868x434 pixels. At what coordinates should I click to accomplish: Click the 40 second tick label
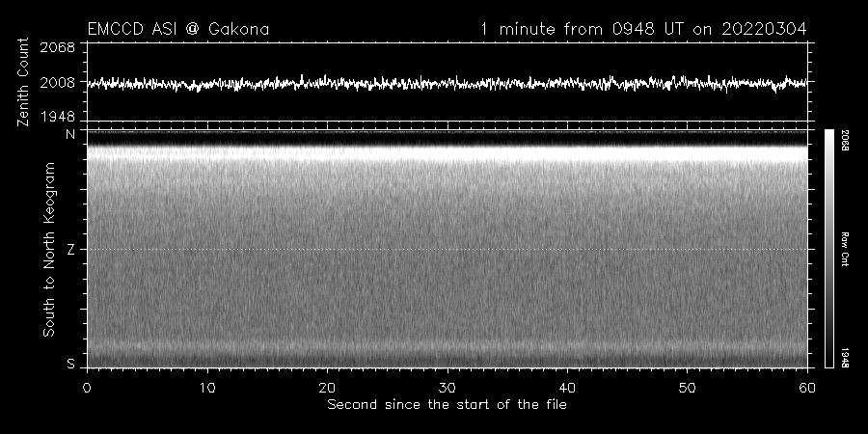pyautogui.click(x=567, y=388)
